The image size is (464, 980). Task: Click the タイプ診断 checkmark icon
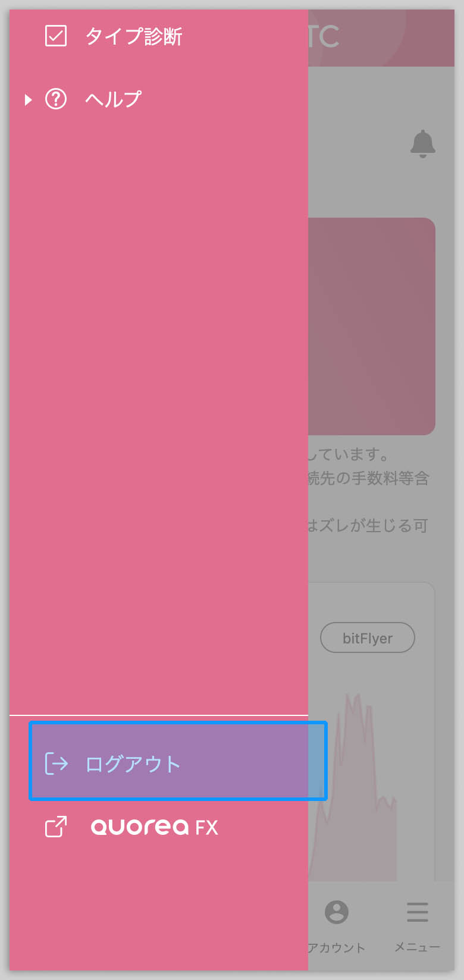pyautogui.click(x=56, y=36)
